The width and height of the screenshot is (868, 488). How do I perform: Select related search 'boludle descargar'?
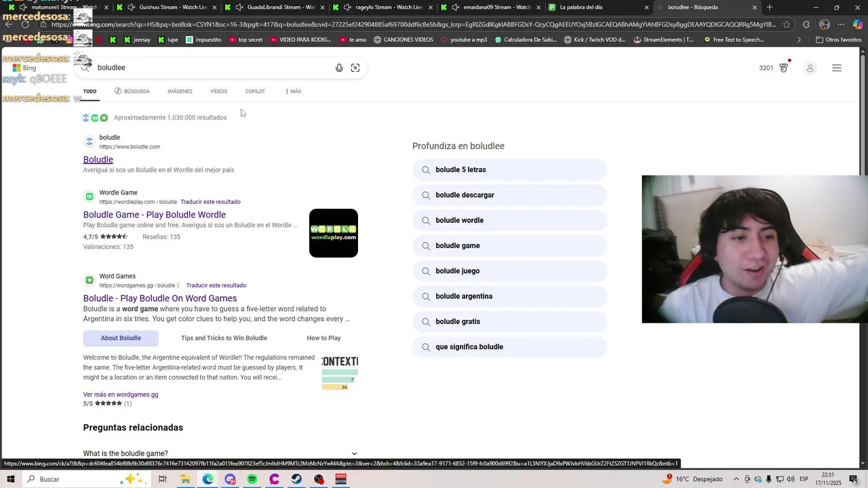point(509,195)
